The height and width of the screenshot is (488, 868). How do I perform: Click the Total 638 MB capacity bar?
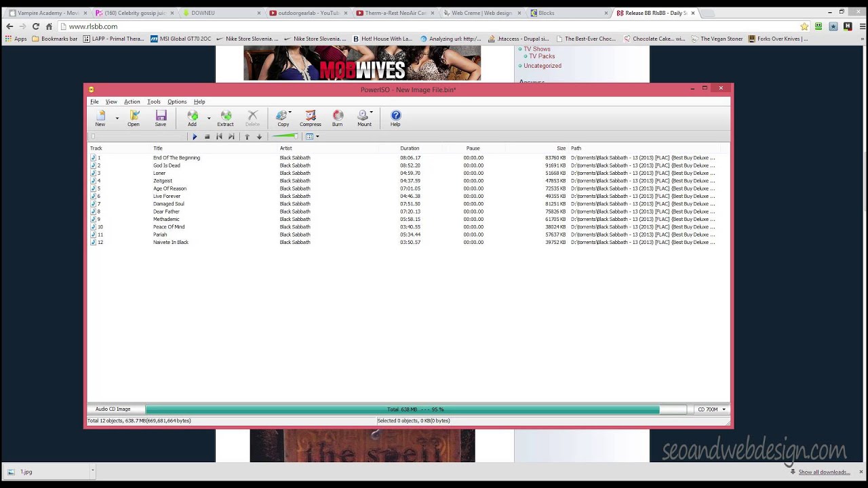(x=416, y=409)
